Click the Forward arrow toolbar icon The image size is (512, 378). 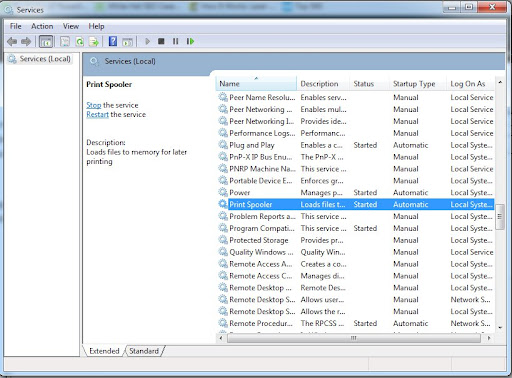point(26,42)
